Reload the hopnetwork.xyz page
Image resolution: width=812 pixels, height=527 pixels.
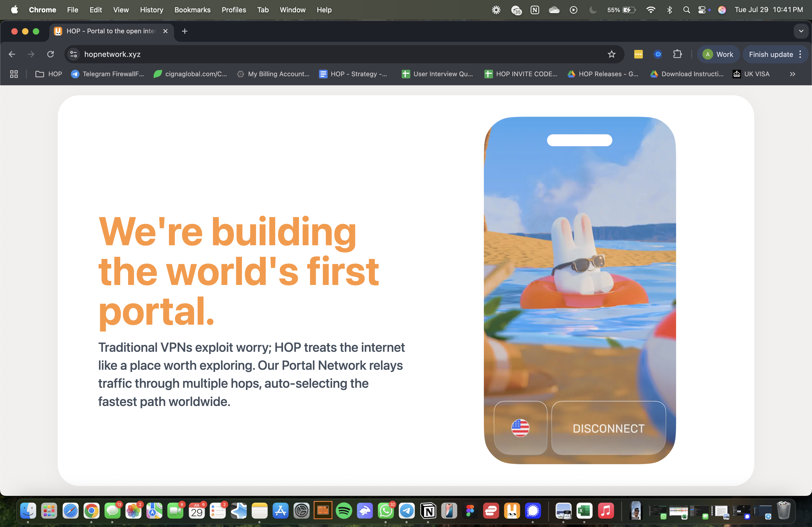(50, 54)
